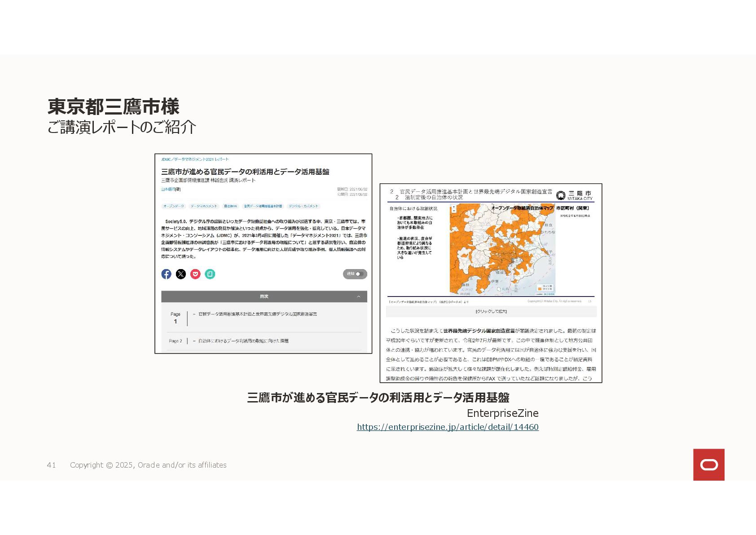Click the green note share icon

[x=210, y=274]
